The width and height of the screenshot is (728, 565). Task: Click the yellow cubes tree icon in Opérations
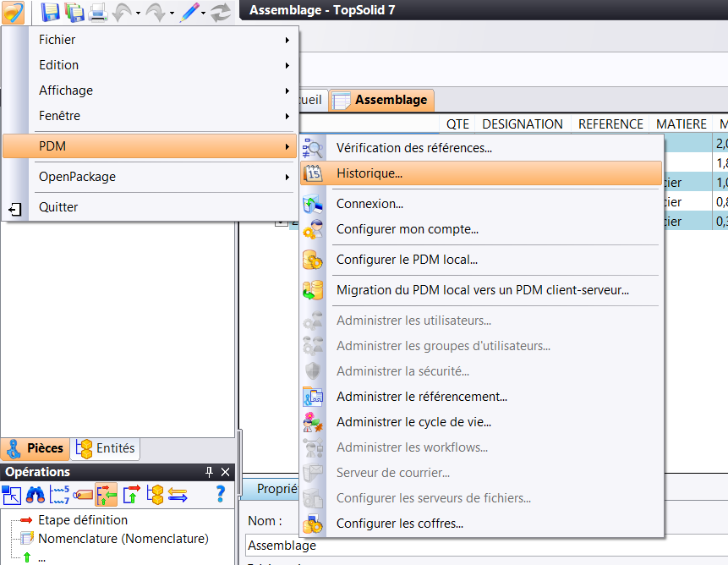tap(155, 495)
